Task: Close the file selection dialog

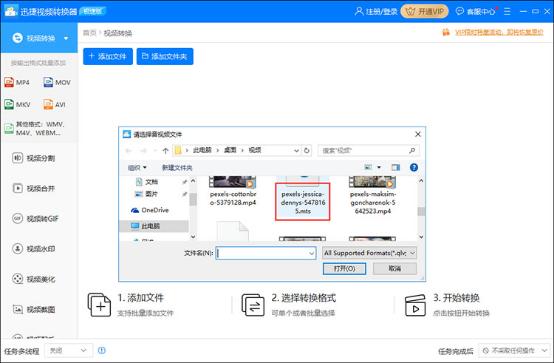Action: point(418,134)
